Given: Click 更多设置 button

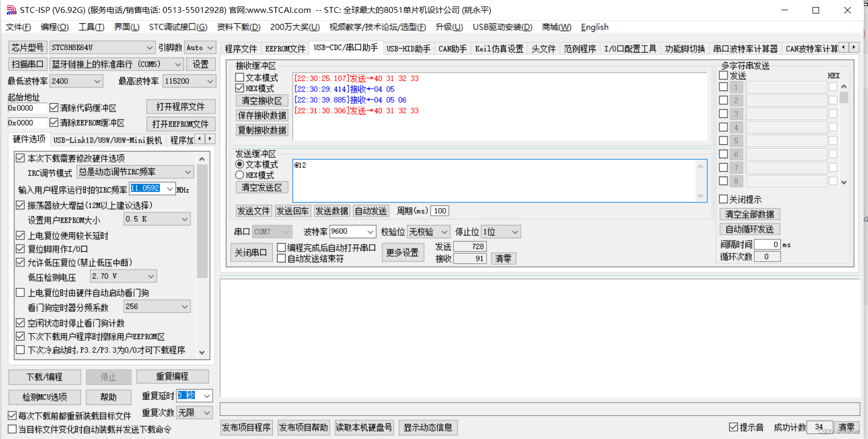Looking at the screenshot, I should (403, 252).
